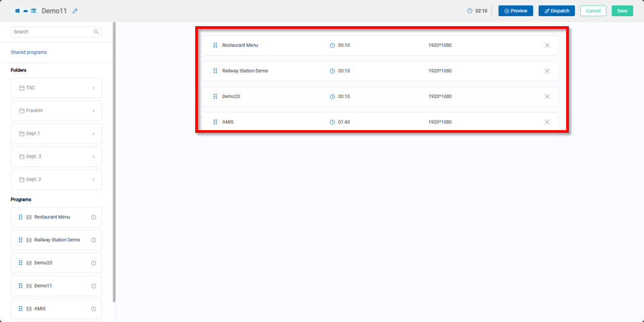Viewport: 644px width, 322px height.
Task: Focus the Search input field
Action: click(52, 32)
